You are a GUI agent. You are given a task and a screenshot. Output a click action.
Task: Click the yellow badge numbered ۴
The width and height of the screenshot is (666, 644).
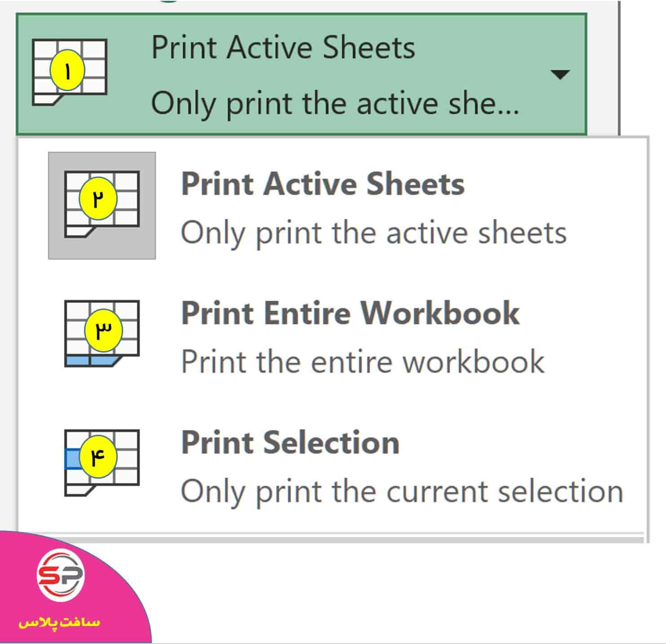tap(98, 457)
